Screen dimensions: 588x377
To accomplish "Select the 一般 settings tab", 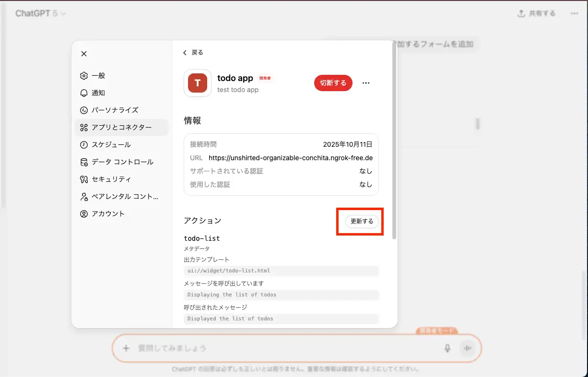I will 121,76.
